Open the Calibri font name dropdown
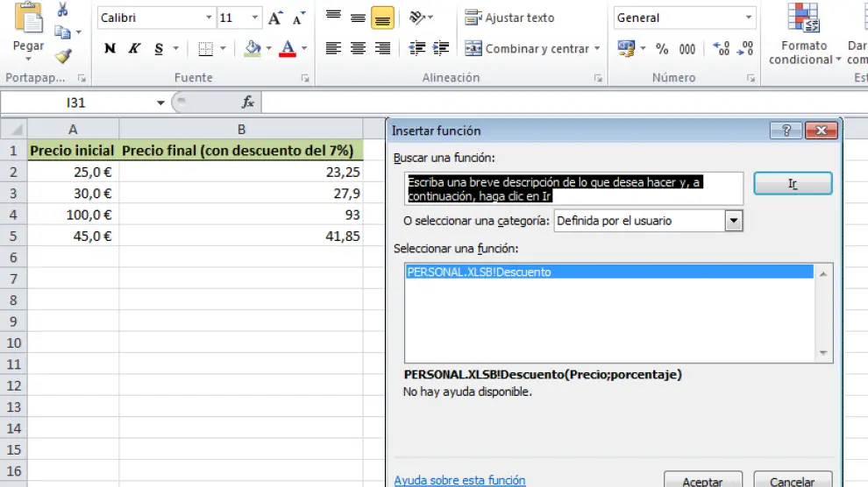Viewport: 868px width, 487px height. point(209,18)
